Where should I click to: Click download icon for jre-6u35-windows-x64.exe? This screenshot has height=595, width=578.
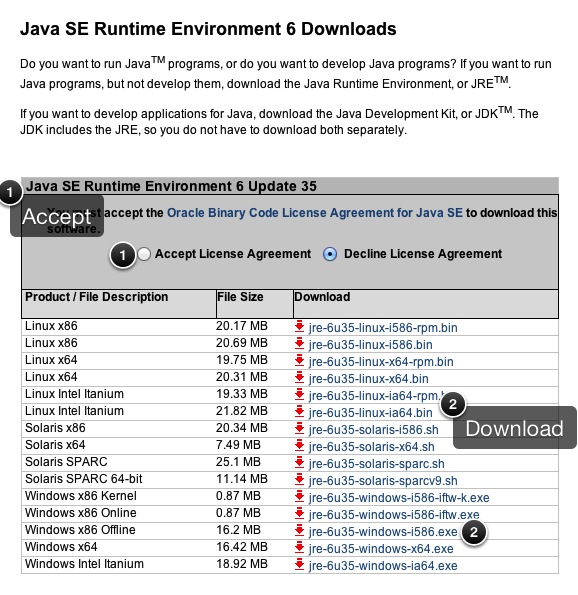pyautogui.click(x=299, y=548)
